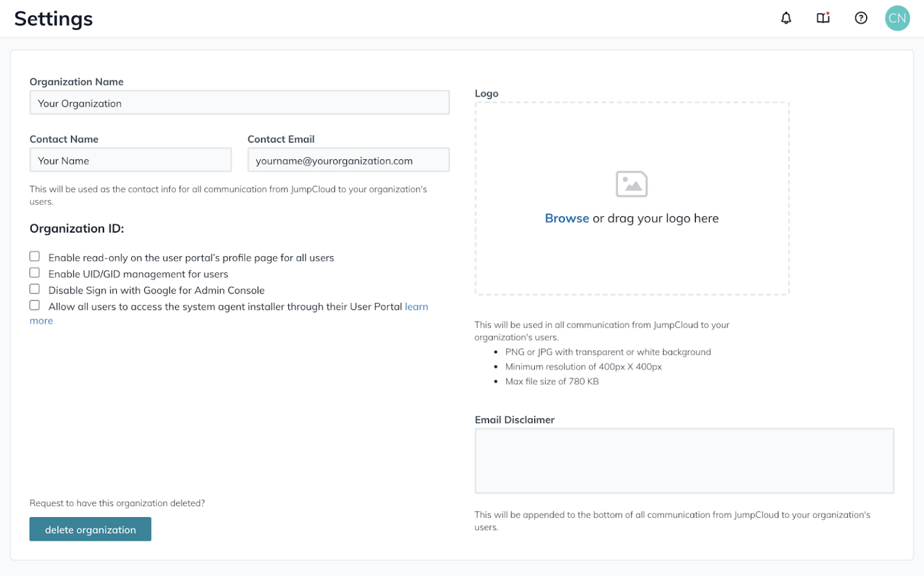Click the image placeholder icon in Logo area
Viewport: 924px width, 576px height.
(632, 184)
